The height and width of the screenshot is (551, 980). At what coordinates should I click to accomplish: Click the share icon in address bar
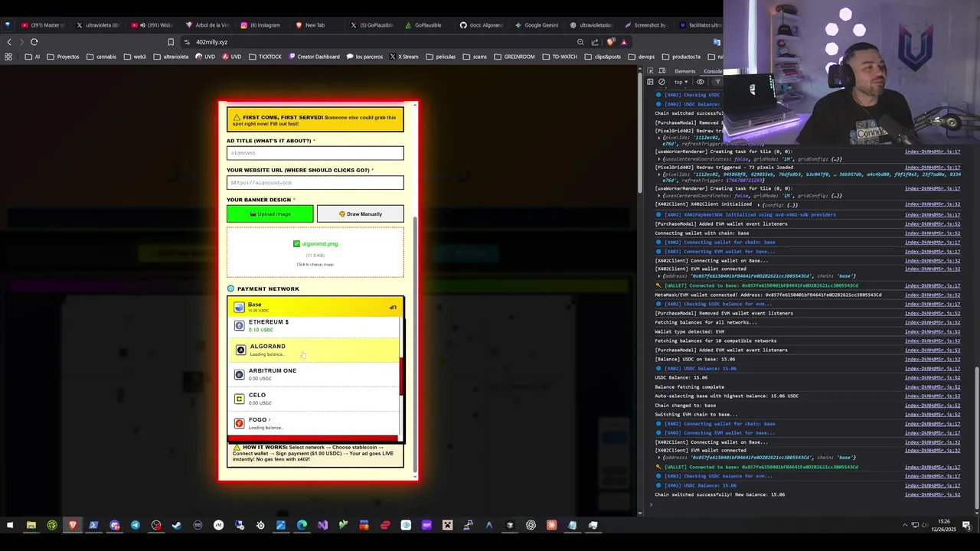[595, 42]
